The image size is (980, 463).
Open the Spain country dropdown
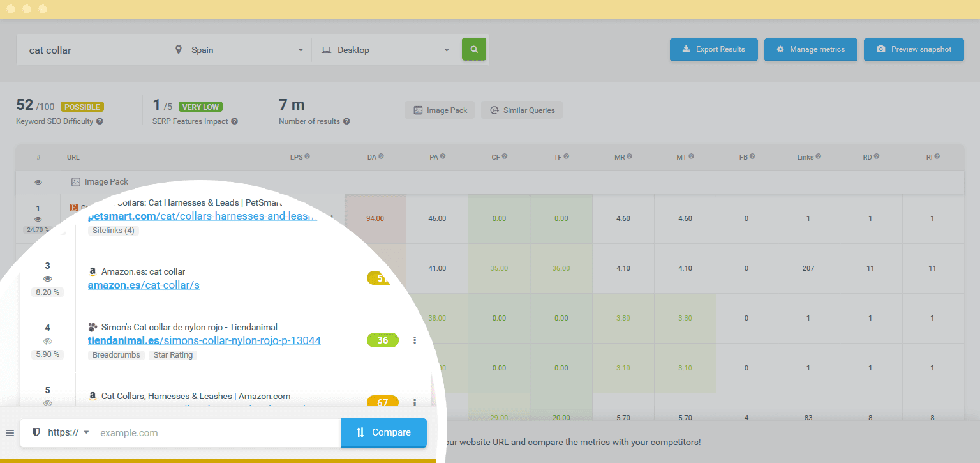(x=241, y=50)
